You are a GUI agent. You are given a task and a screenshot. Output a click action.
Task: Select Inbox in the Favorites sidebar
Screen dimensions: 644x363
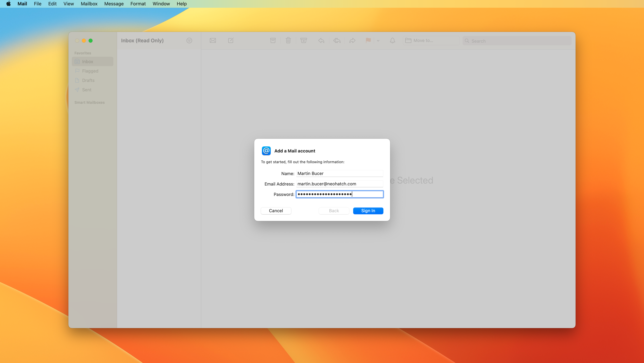tap(93, 62)
